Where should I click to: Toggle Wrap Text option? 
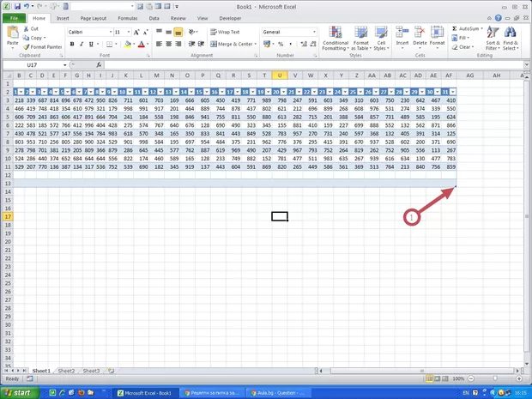[x=223, y=32]
